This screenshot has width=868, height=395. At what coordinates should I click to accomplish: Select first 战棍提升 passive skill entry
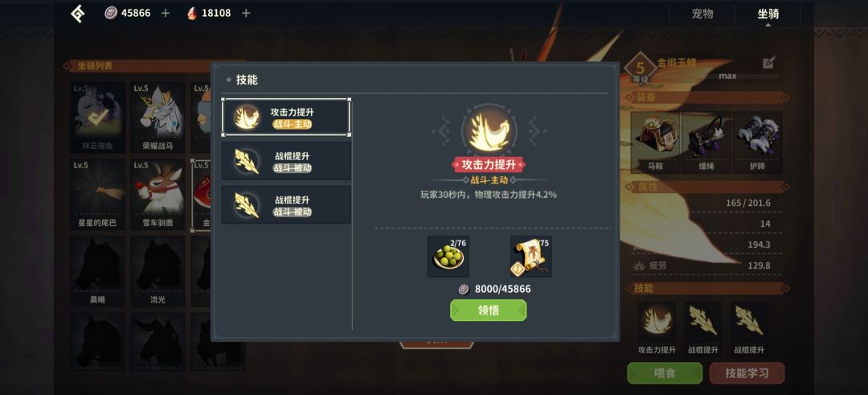(x=286, y=161)
